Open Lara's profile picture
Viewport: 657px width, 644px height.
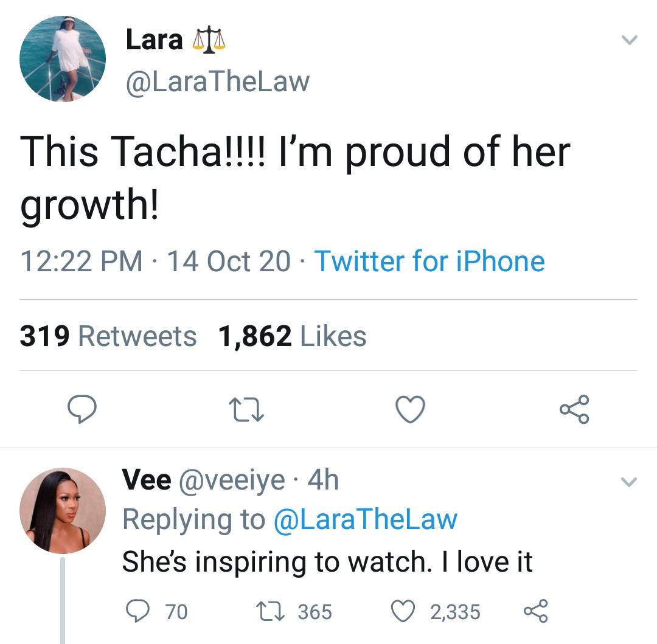tap(63, 59)
